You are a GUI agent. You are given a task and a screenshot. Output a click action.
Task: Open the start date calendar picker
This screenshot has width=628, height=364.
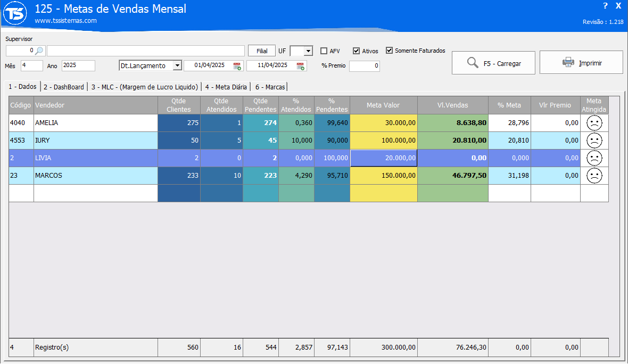point(237,66)
